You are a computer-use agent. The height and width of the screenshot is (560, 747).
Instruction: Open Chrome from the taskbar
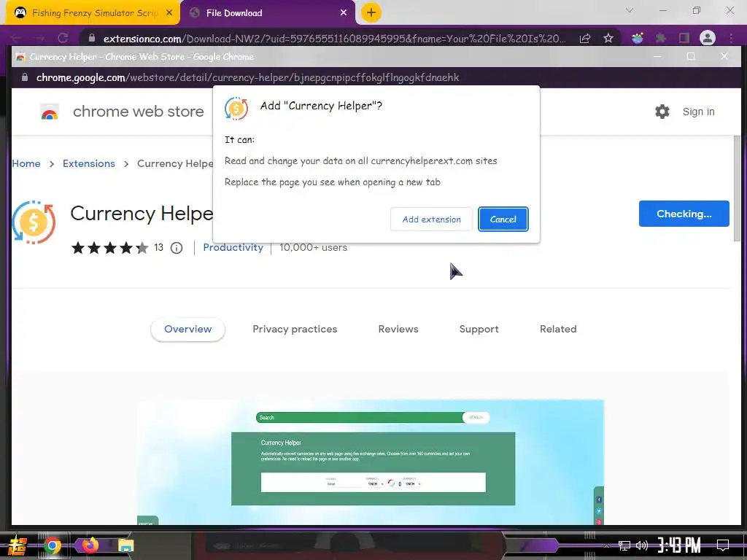point(53,545)
